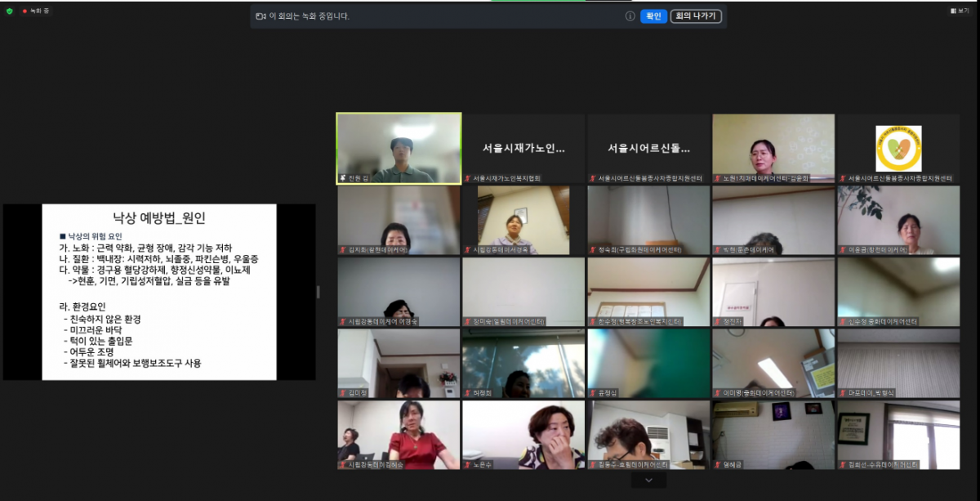Open the 보기 view options menu
The height and width of the screenshot is (501, 980).
(959, 11)
